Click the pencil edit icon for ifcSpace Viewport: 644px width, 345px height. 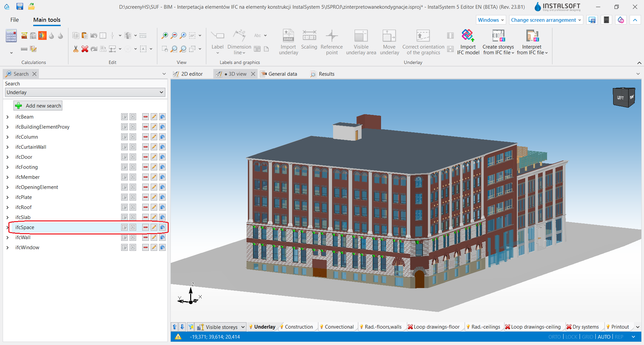tap(154, 227)
